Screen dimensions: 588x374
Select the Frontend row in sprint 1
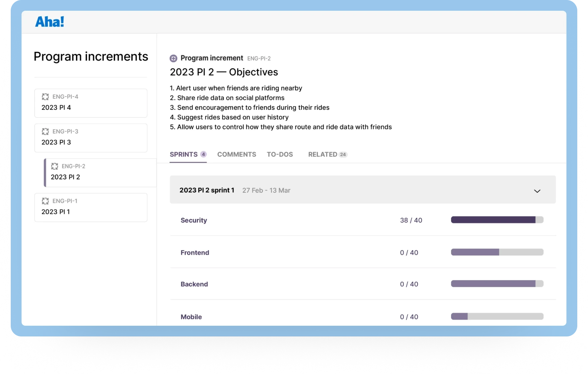[x=195, y=252]
